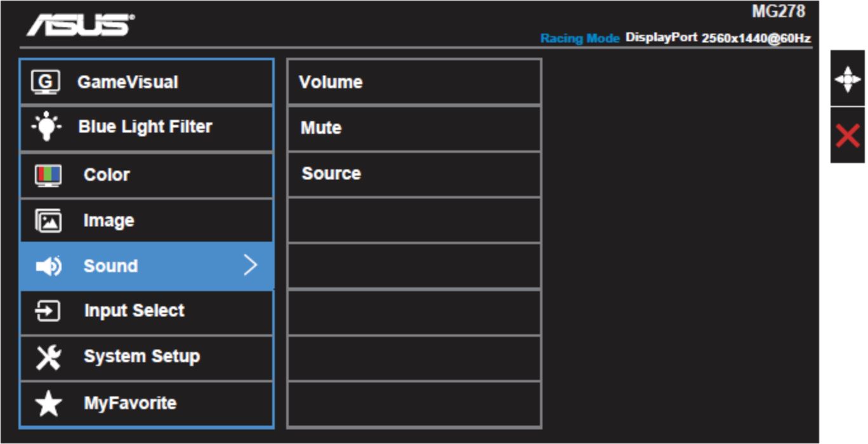Click the GameVisual G monitor icon
Screen dimensions: 868x444
click(x=46, y=82)
